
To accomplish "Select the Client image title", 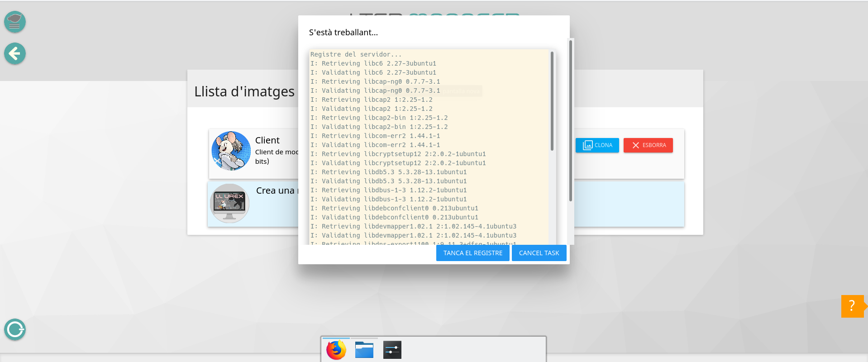I will [267, 140].
